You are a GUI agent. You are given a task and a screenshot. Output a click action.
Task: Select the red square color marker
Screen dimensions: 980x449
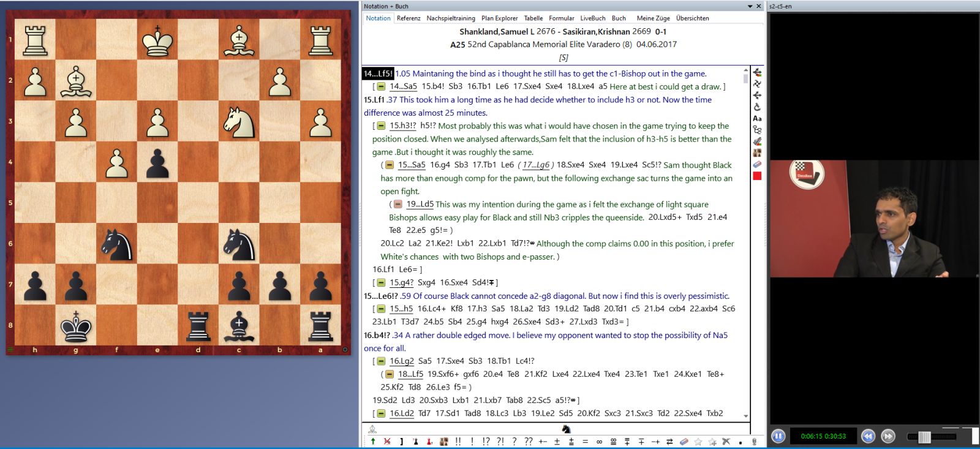pyautogui.click(x=757, y=176)
